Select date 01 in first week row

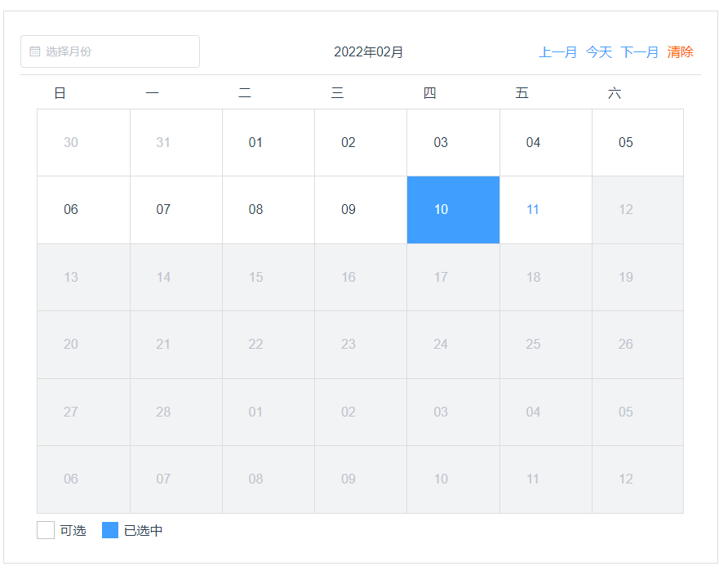(x=269, y=143)
